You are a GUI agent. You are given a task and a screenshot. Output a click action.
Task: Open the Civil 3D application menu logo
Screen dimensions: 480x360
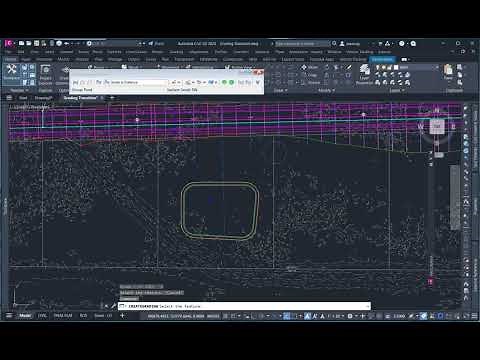(x=9, y=43)
